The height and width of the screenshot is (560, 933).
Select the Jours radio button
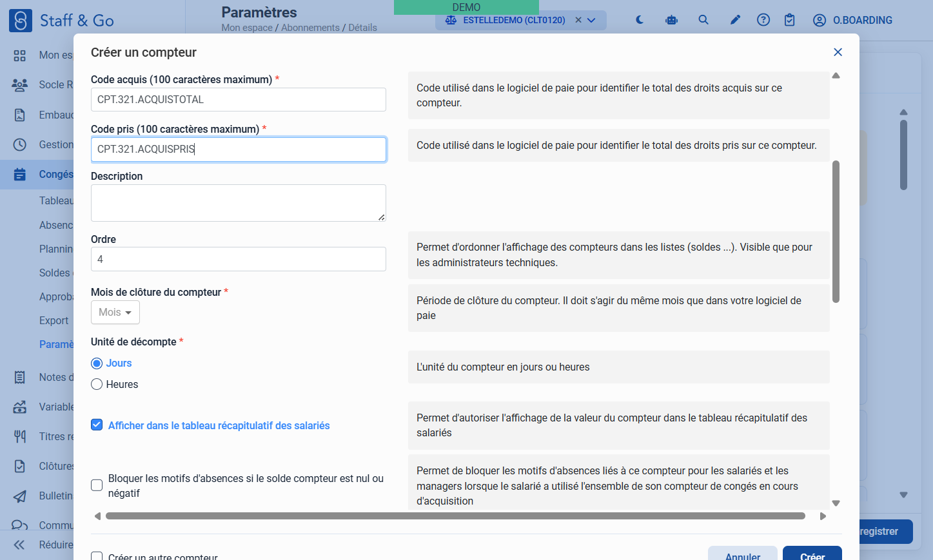(97, 363)
